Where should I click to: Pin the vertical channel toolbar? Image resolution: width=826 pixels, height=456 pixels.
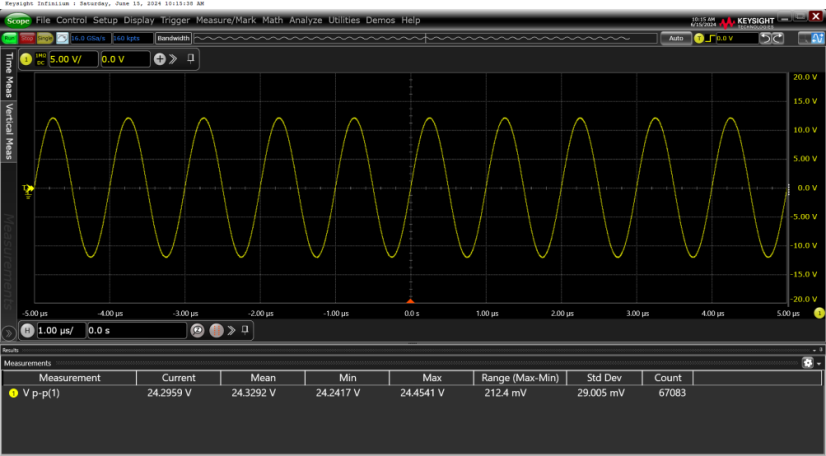[191, 59]
